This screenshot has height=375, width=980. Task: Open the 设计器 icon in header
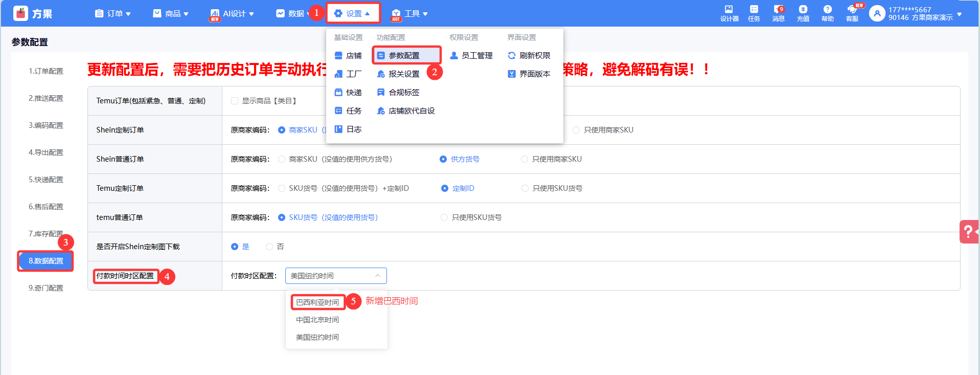729,13
